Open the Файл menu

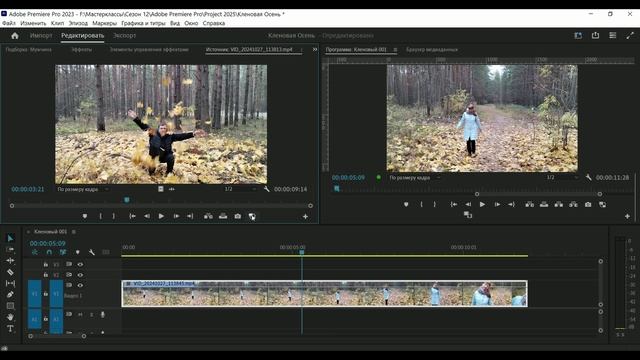click(9, 23)
